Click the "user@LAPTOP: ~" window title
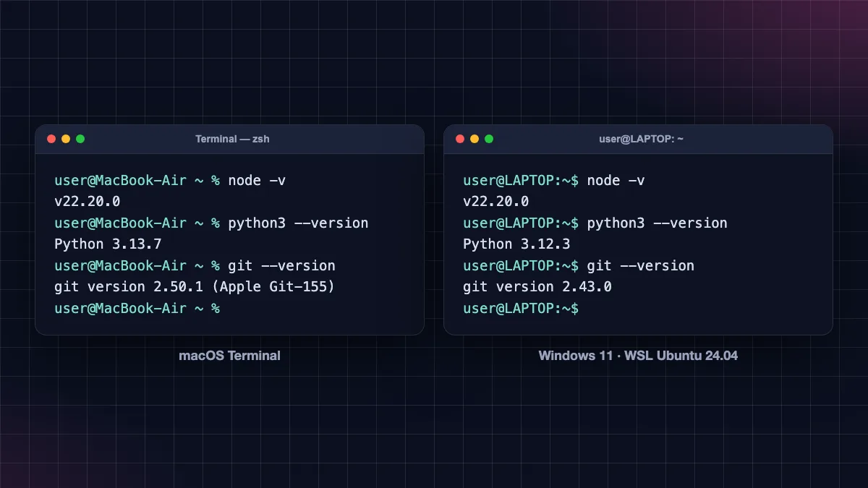The width and height of the screenshot is (868, 488). [x=641, y=139]
